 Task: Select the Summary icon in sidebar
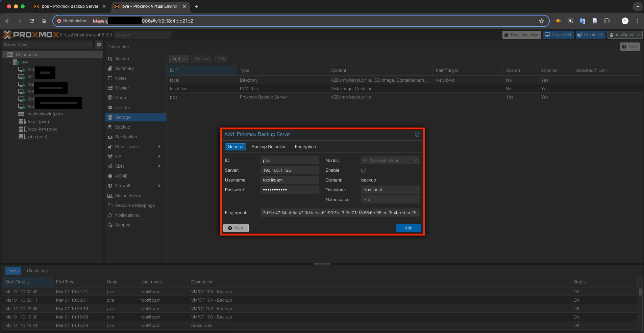tap(110, 68)
